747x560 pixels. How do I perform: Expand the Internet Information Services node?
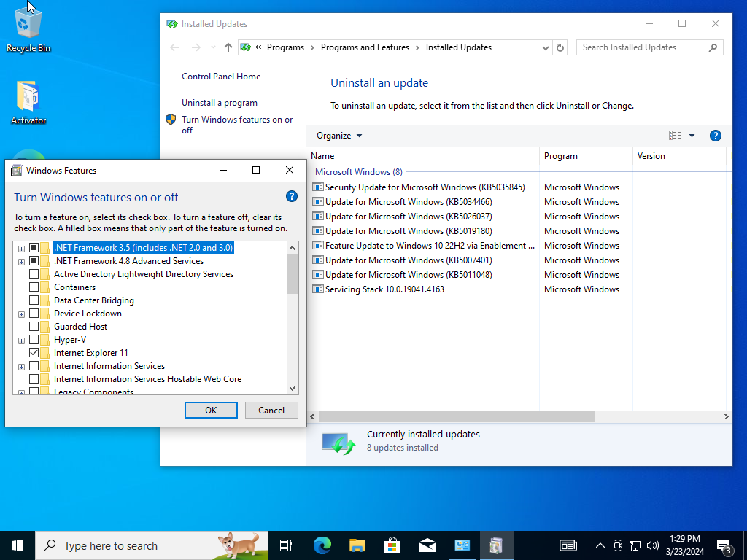21,367
